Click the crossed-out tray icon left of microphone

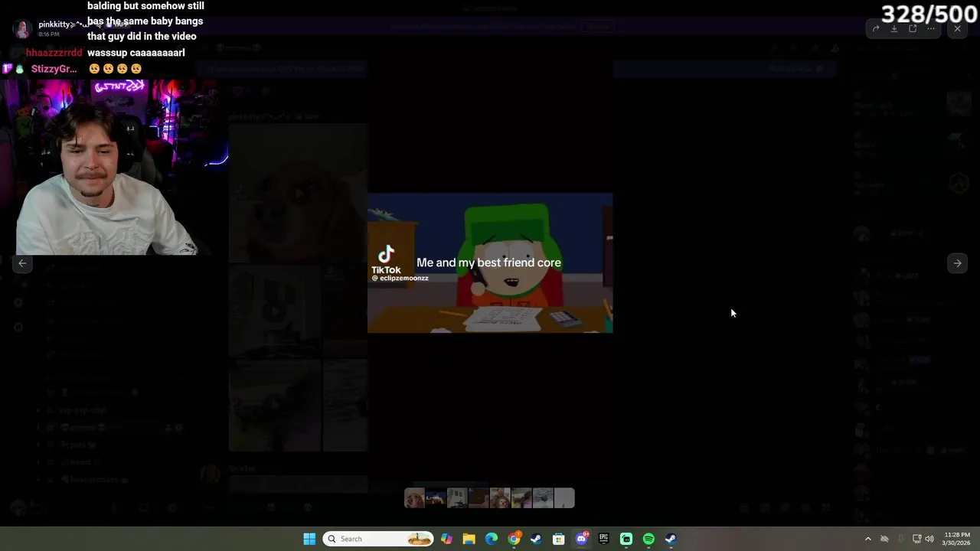pyautogui.click(x=884, y=539)
